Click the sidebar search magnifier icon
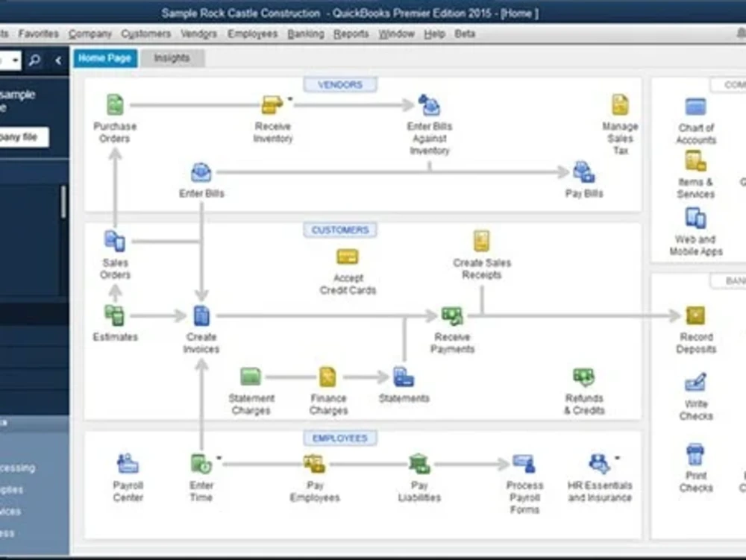Viewport: 746px width, 560px height. point(35,60)
